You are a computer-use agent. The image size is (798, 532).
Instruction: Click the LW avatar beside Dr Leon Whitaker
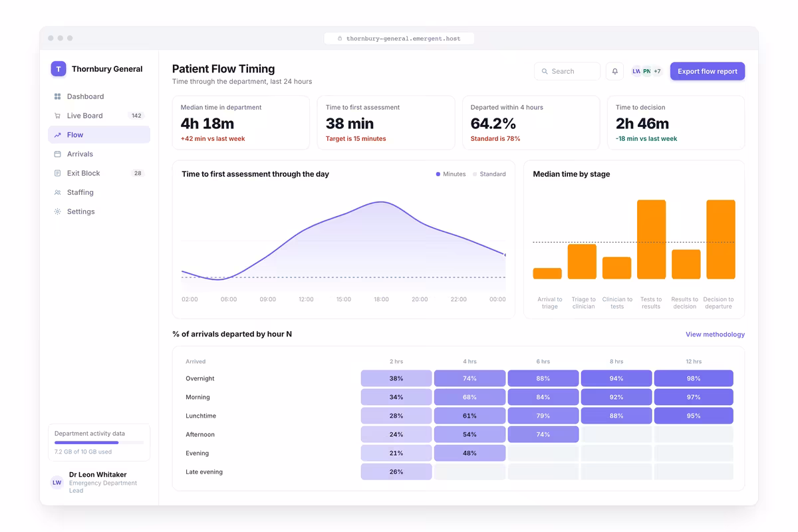pyautogui.click(x=57, y=483)
